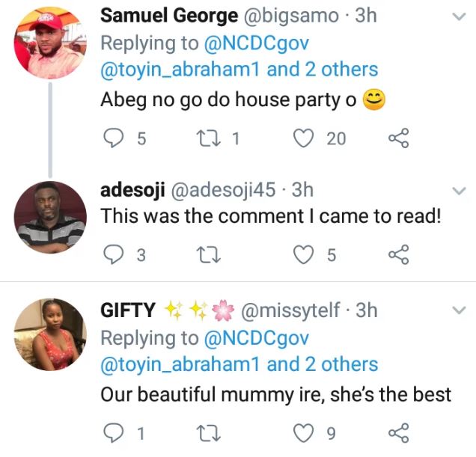
Task: Open adesoji's profile avatar
Action: coord(50,216)
